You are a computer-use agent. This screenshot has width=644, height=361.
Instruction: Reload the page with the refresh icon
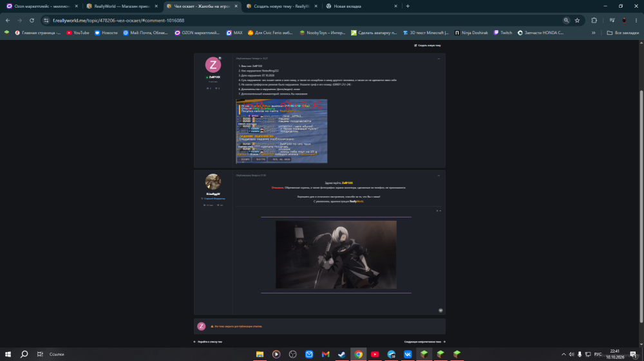pos(32,20)
